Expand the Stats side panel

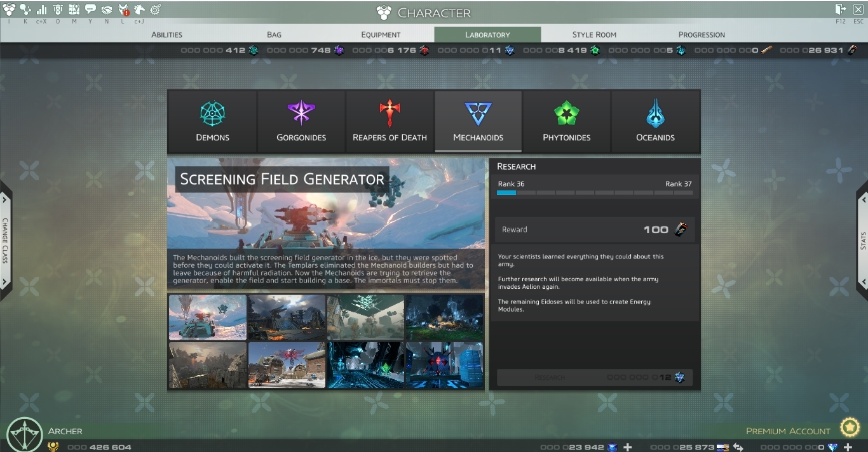862,241
